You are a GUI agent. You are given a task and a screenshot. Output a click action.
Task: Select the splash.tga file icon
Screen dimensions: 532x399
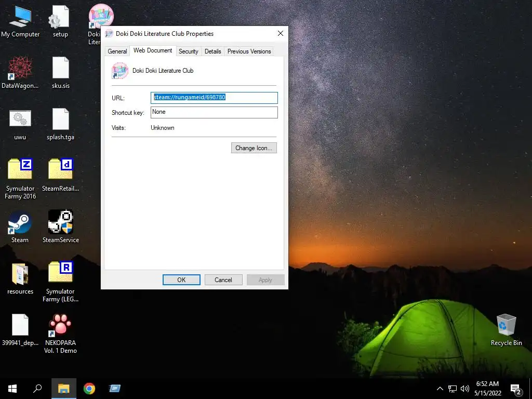60,124
